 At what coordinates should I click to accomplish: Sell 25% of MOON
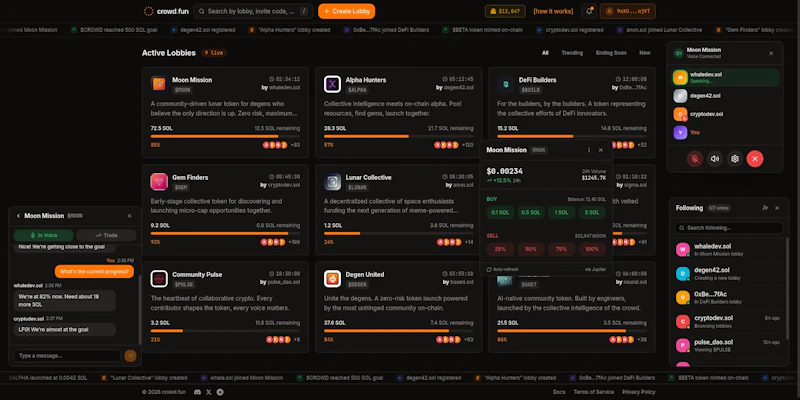500,249
